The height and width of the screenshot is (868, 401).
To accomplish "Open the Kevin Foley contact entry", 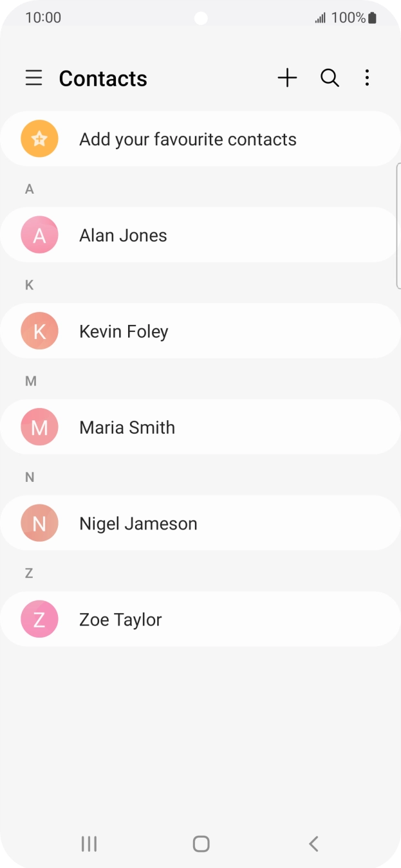I will pos(200,331).
